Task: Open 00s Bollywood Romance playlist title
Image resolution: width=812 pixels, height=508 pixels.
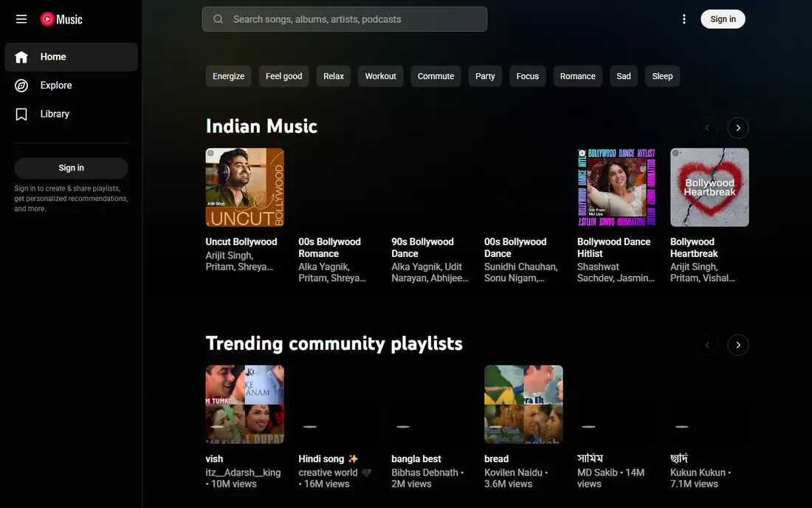Action: click(329, 247)
